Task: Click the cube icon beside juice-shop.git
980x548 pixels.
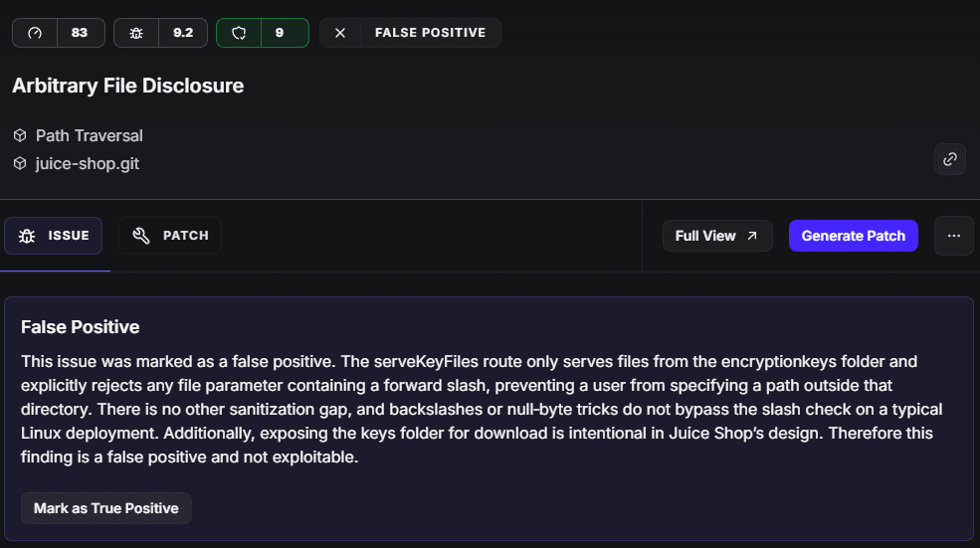Action: pyautogui.click(x=20, y=163)
